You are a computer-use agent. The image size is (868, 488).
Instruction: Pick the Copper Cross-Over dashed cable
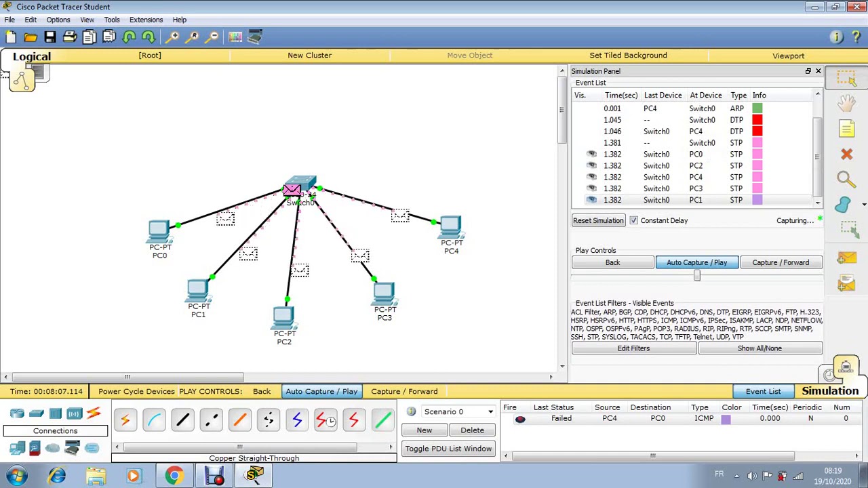pos(211,421)
